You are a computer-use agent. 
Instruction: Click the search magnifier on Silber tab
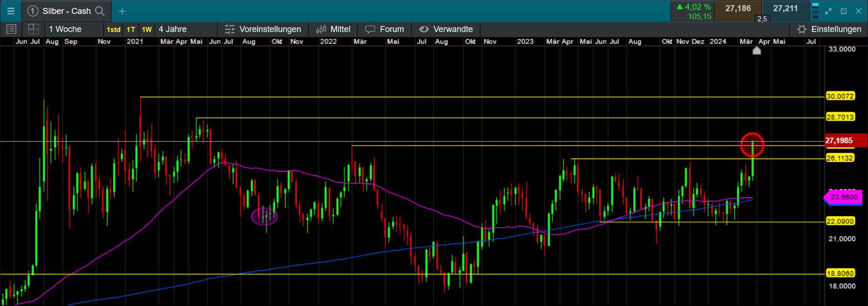(100, 11)
